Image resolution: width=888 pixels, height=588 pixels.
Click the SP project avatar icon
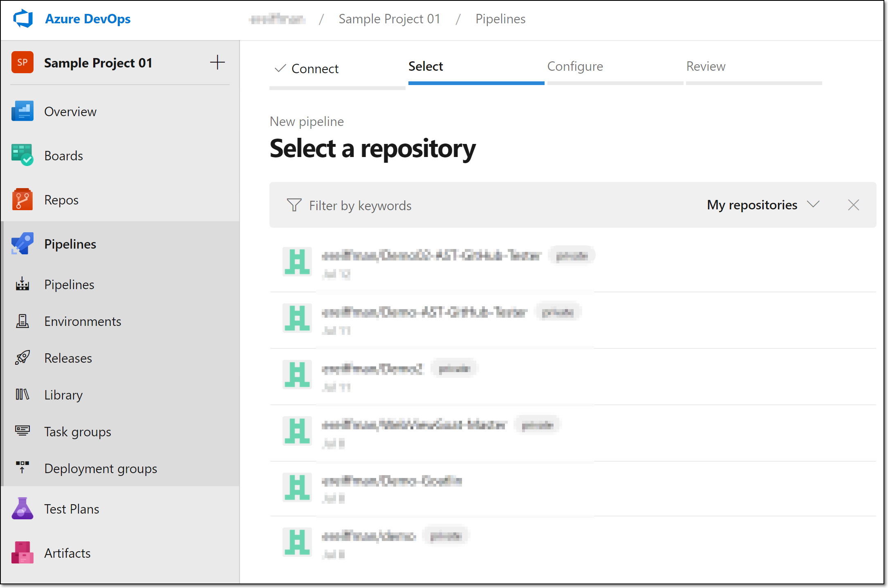click(22, 62)
